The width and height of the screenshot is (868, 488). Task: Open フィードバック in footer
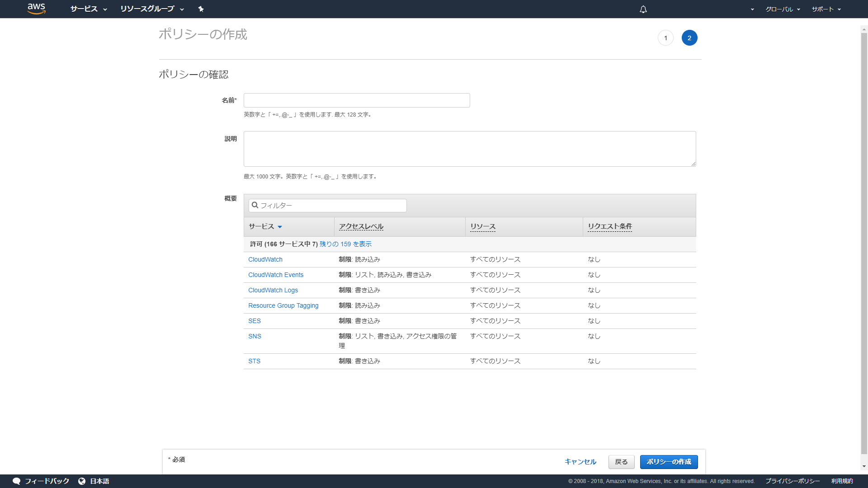click(47, 481)
